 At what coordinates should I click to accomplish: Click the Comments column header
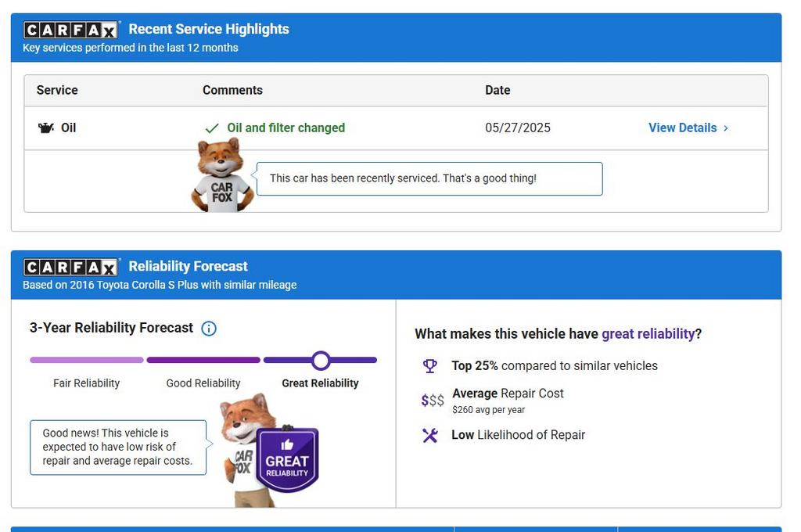(232, 90)
